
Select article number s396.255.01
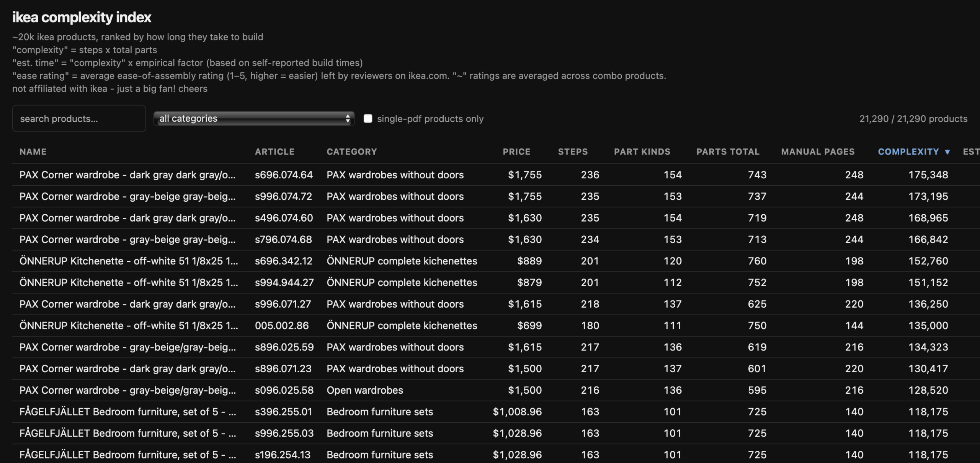pos(284,412)
